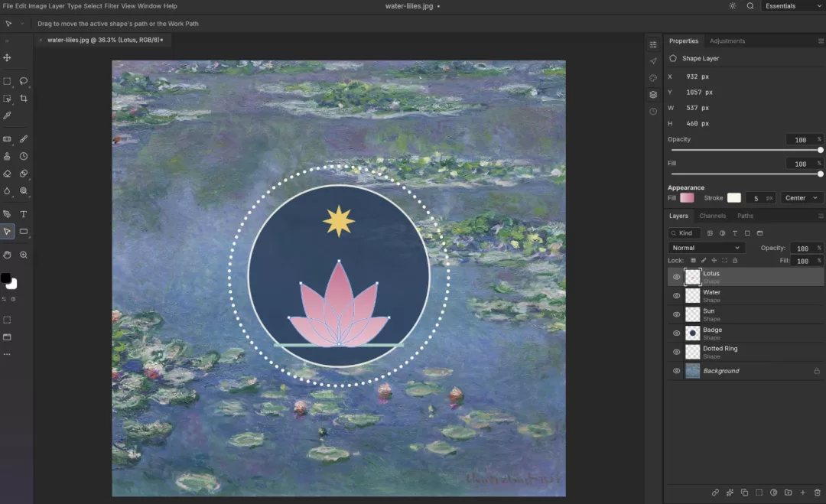Viewport: 826px width, 504px height.
Task: Switch to the Channels tab
Action: [x=712, y=216]
